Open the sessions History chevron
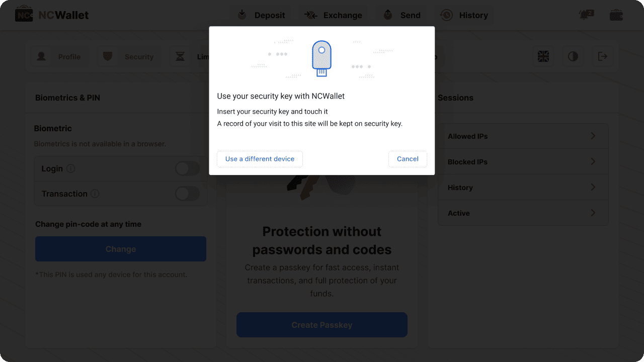Screen dimensions: 644x362 click(x=593, y=188)
